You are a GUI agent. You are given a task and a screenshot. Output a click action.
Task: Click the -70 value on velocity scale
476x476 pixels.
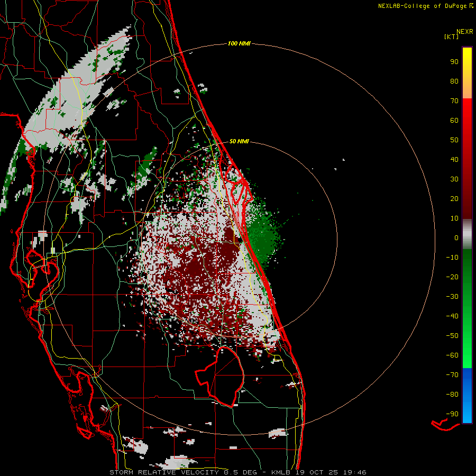pyautogui.click(x=452, y=374)
